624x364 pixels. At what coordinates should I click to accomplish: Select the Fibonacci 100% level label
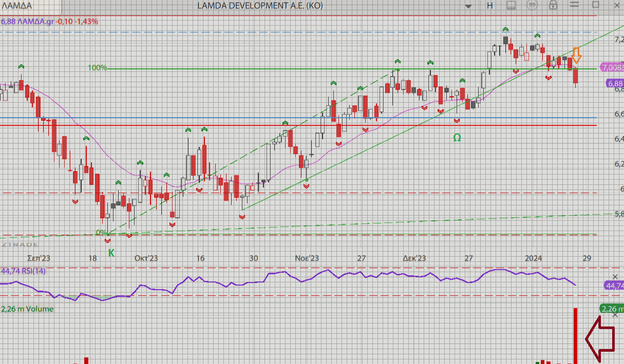pyautogui.click(x=97, y=68)
